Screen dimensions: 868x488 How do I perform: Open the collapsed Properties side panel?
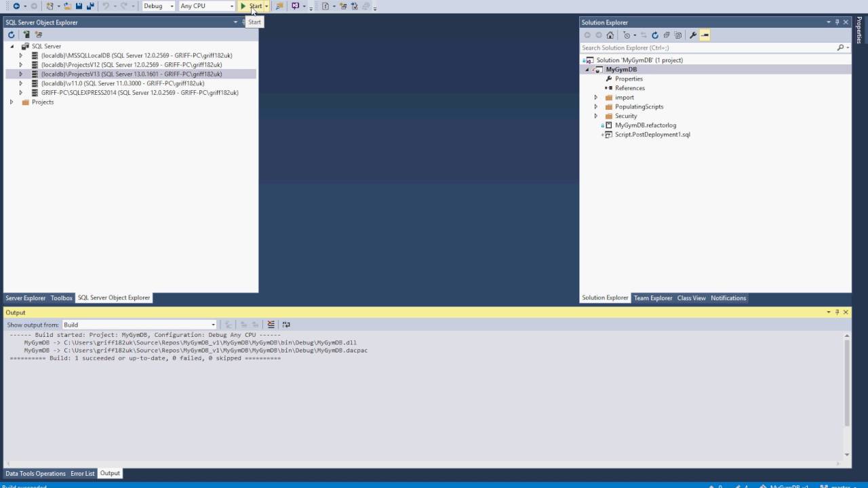click(859, 29)
